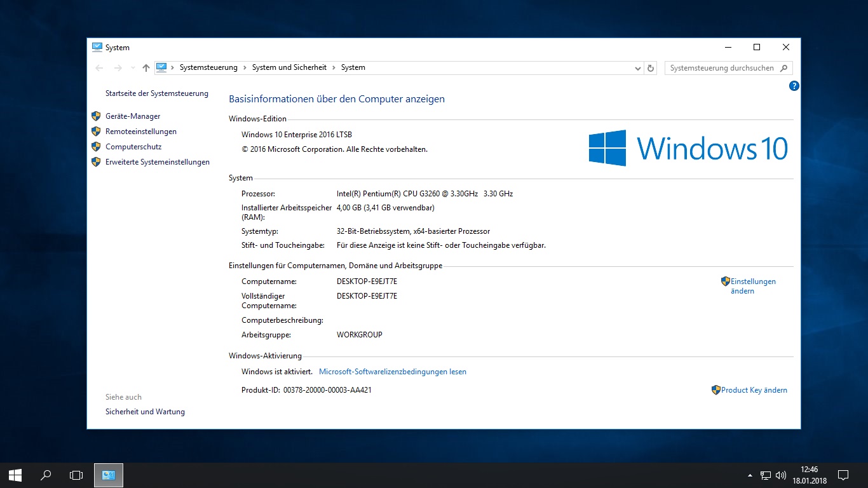The image size is (868, 488).
Task: Show hidden tray icons arrow
Action: [750, 475]
